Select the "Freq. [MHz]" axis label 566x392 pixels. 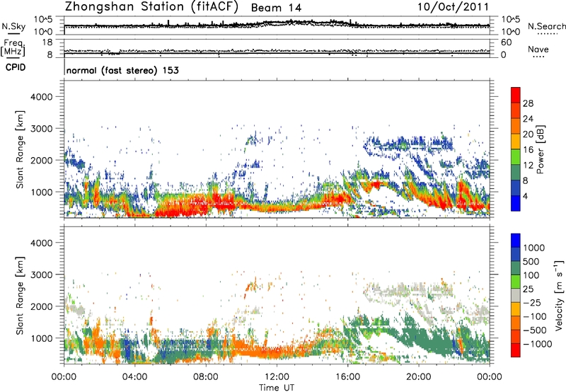13,47
